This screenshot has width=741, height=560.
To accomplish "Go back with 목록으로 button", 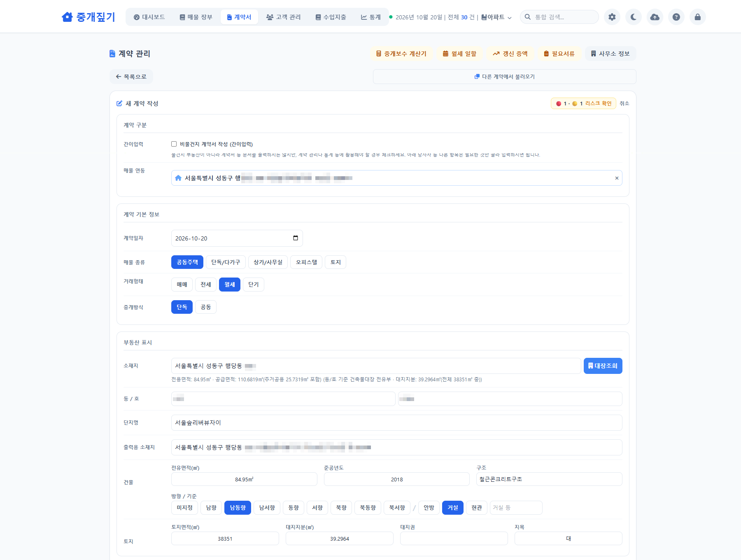I will click(x=131, y=77).
